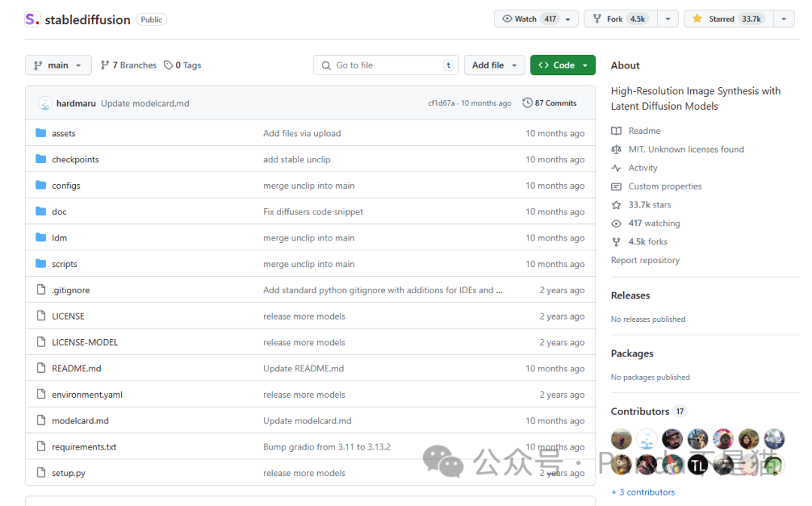
Task: Open the Watch notifications dropdown
Action: (536, 19)
